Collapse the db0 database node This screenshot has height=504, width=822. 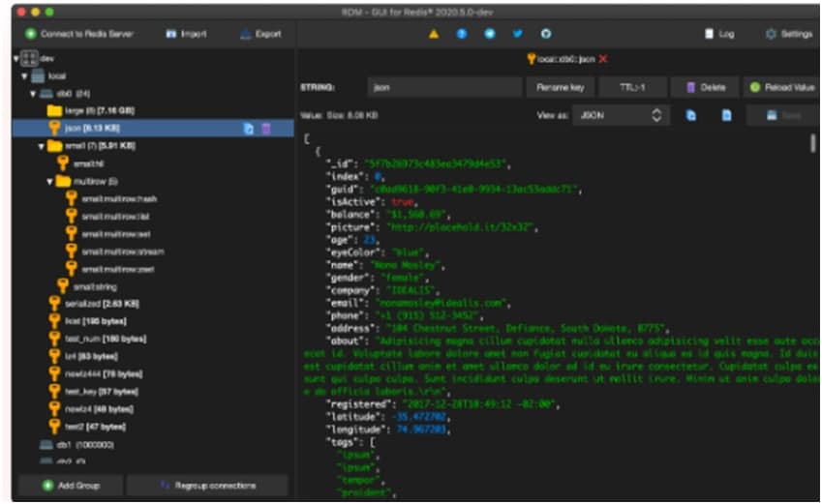[x=34, y=94]
